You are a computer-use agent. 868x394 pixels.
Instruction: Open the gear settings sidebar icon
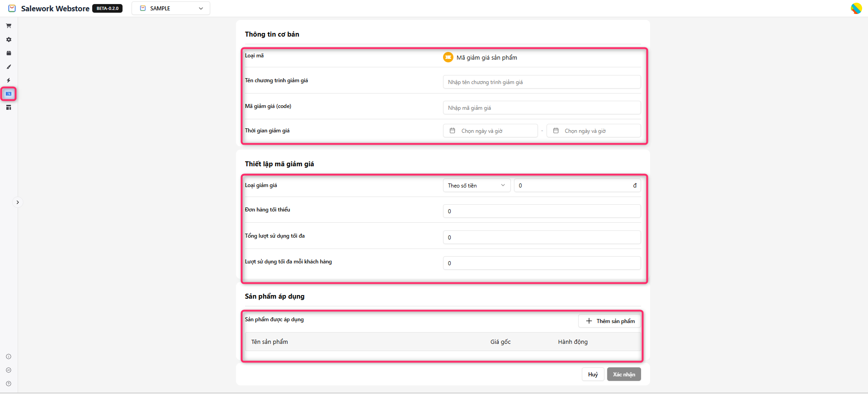[x=9, y=40]
